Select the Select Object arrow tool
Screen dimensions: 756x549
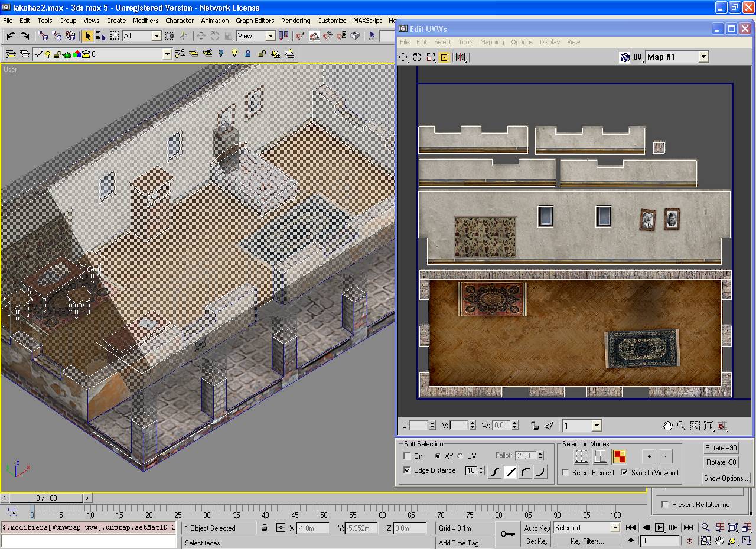87,36
